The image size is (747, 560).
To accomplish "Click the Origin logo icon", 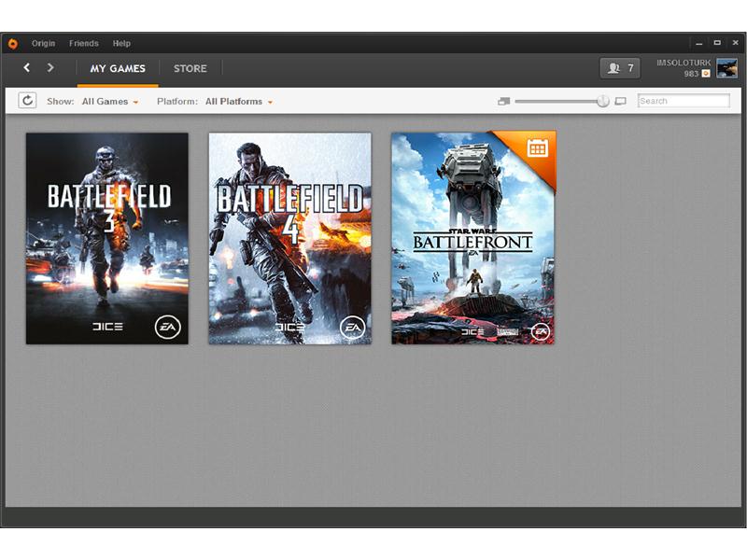I will point(13,43).
